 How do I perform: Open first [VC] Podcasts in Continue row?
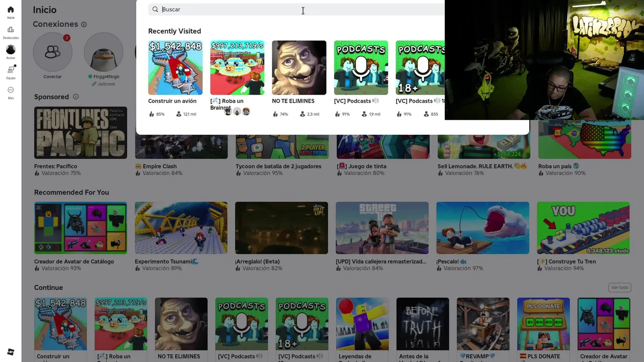pyautogui.click(x=242, y=324)
